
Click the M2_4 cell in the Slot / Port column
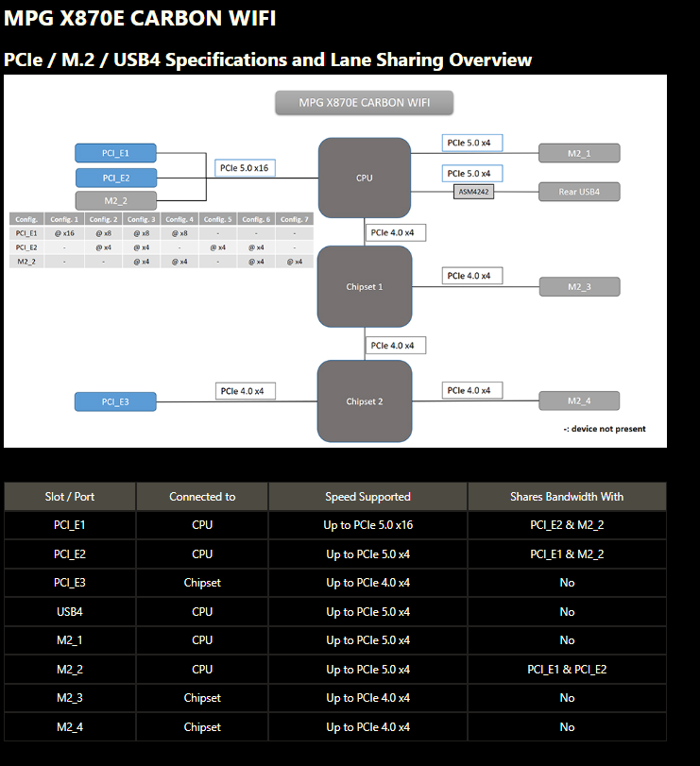coord(70,727)
